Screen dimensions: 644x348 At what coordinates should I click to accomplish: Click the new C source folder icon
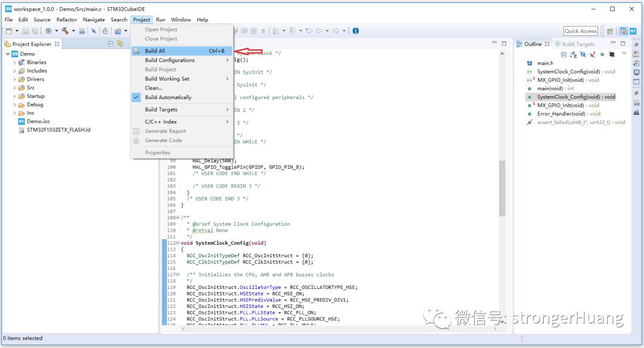[x=118, y=31]
